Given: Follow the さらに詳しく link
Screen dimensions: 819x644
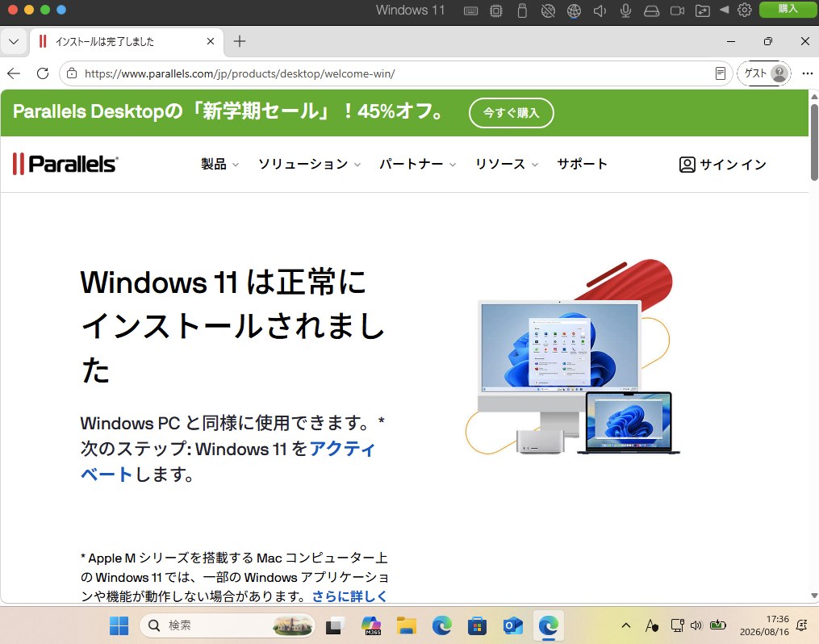Looking at the screenshot, I should [x=349, y=596].
